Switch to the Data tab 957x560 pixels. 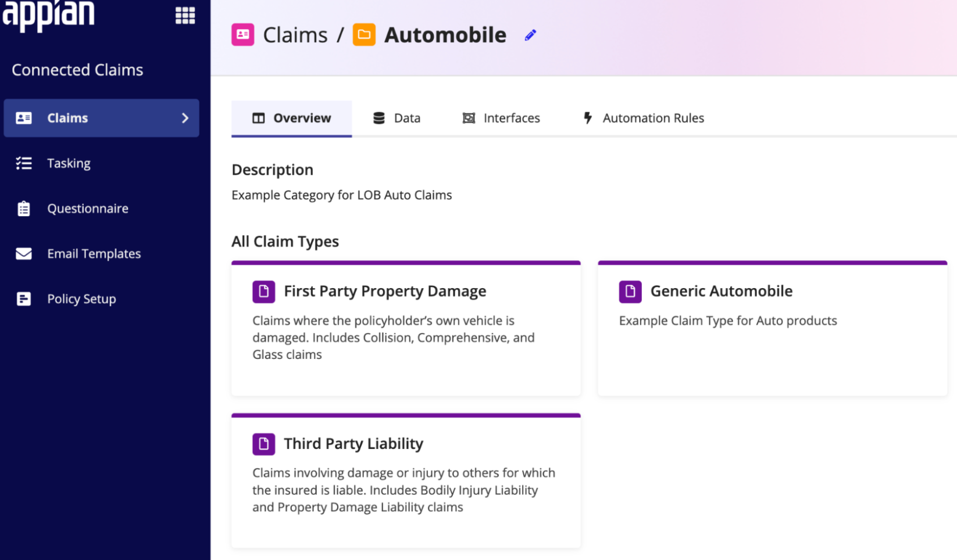pos(397,119)
